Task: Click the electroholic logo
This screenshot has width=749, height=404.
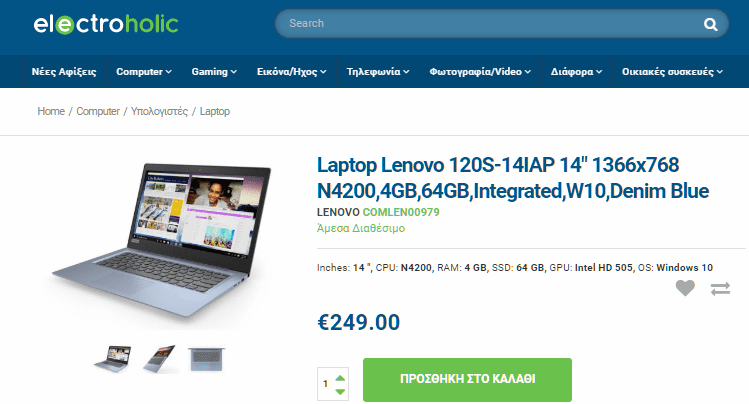Action: [x=106, y=24]
